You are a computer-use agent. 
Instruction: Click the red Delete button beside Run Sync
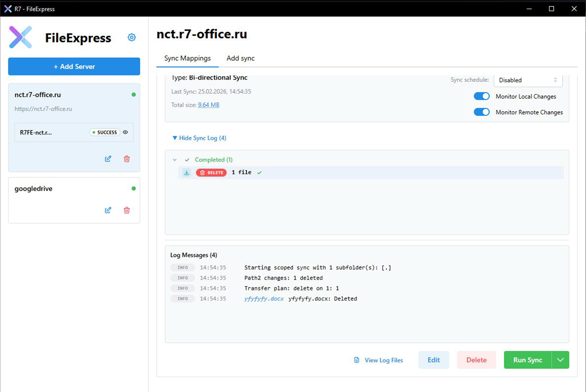(x=477, y=360)
